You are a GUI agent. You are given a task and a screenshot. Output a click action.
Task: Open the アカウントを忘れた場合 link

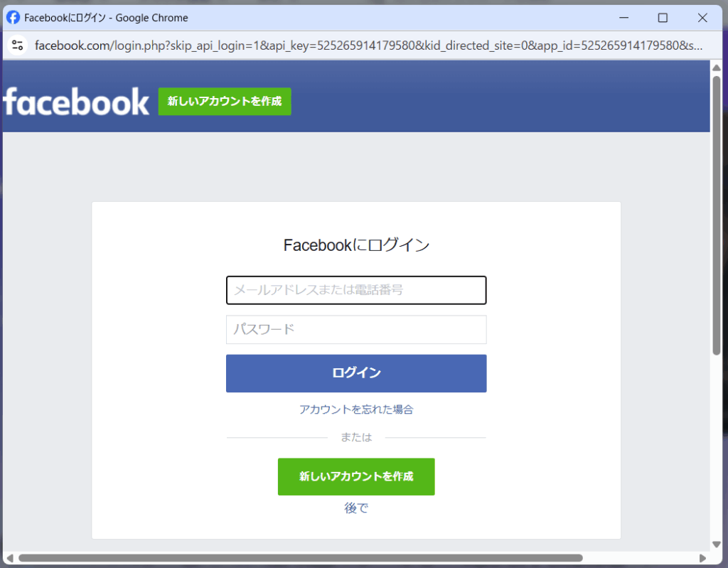click(356, 409)
